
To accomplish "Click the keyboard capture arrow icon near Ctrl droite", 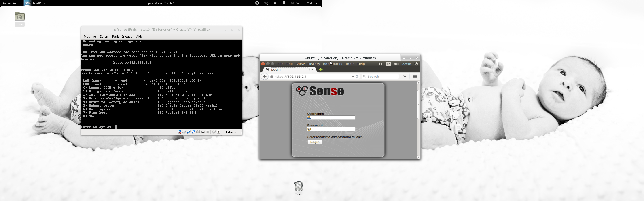I will 219,132.
